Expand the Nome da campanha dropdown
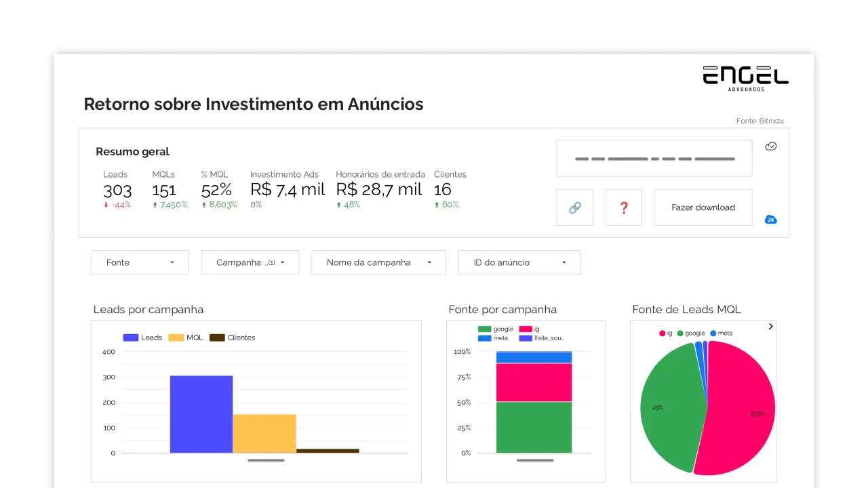The image size is (868, 488). click(x=378, y=262)
